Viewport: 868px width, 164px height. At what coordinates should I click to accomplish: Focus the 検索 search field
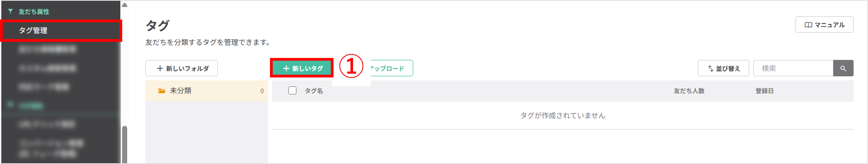coord(793,68)
